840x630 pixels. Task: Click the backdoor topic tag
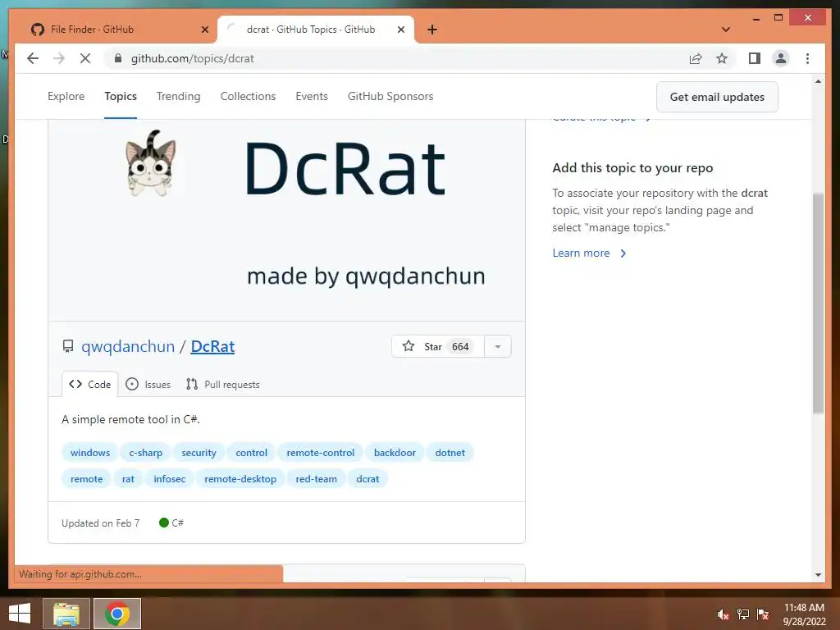[x=395, y=453]
